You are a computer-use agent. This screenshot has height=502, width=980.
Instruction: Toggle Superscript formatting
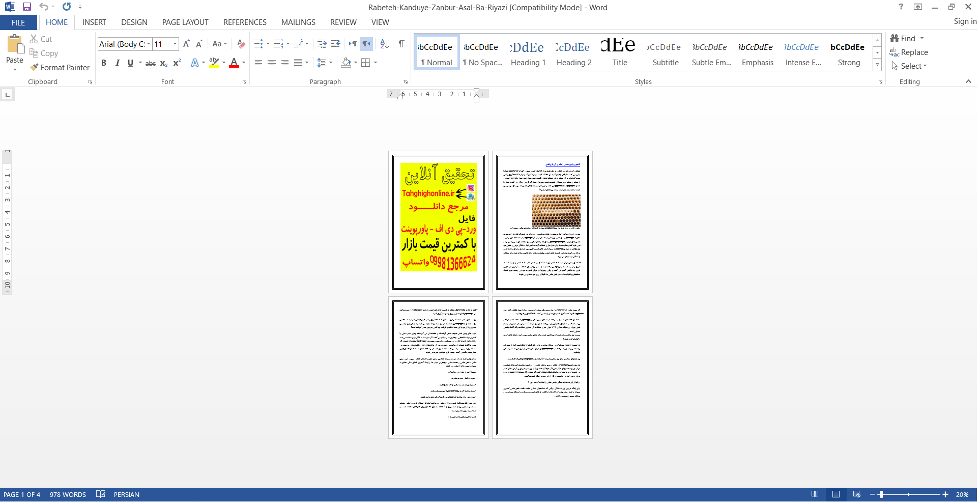pyautogui.click(x=177, y=63)
